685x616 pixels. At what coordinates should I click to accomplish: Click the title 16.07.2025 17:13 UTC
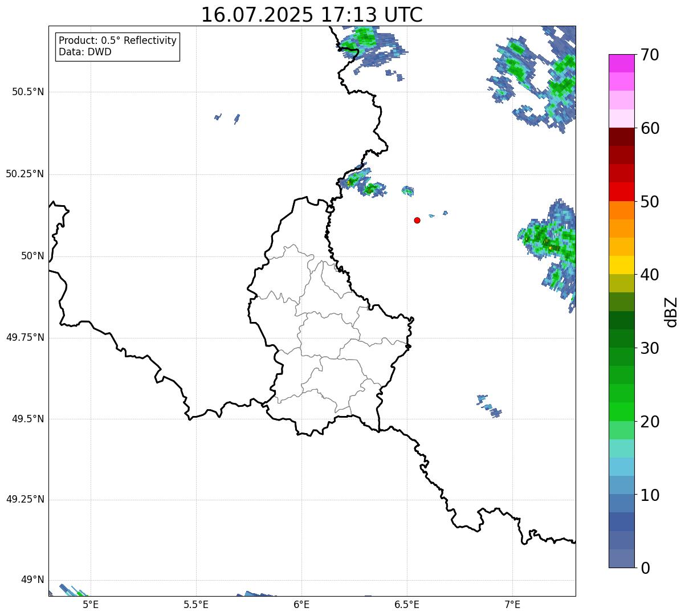[x=312, y=15]
